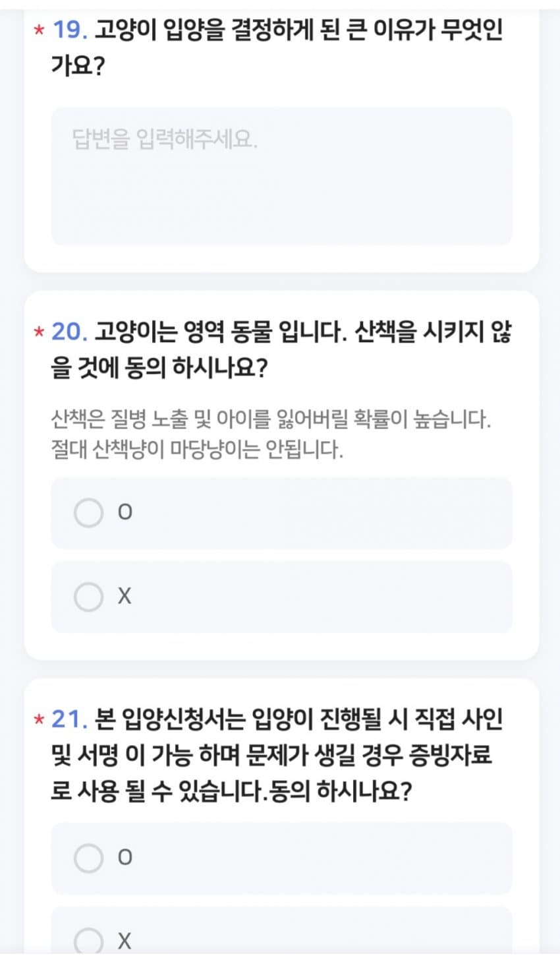This screenshot has height=958, width=560.
Task: Select the O radio circle for question 20
Action: 88,513
